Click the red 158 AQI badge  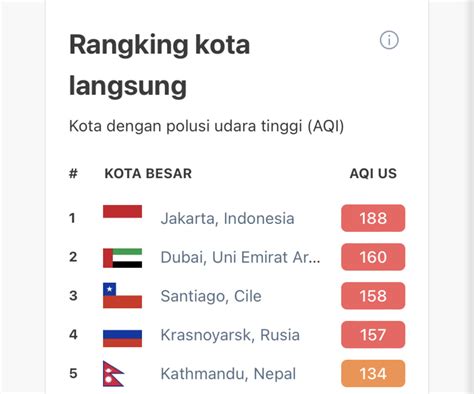pos(373,296)
